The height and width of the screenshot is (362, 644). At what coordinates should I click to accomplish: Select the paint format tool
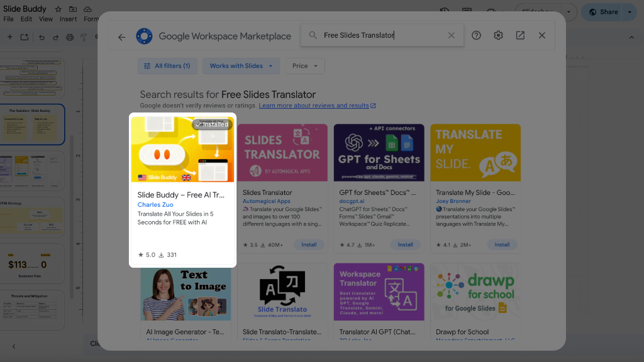pyautogui.click(x=83, y=36)
